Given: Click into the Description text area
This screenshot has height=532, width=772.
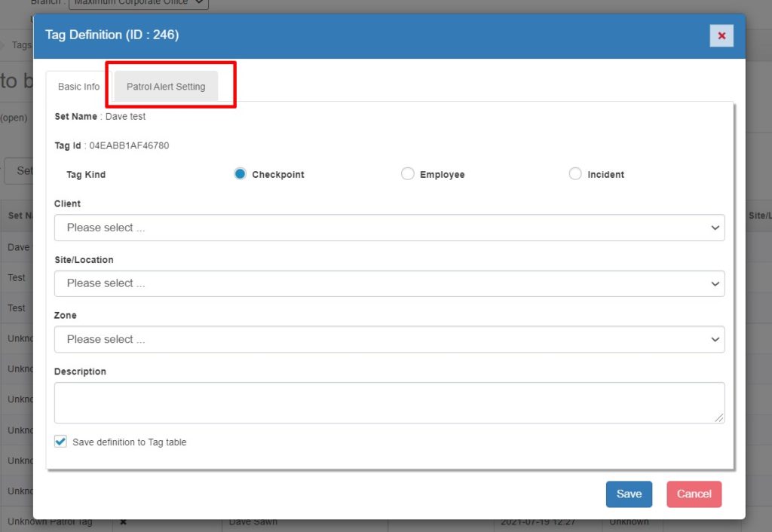Looking at the screenshot, I should (389, 402).
